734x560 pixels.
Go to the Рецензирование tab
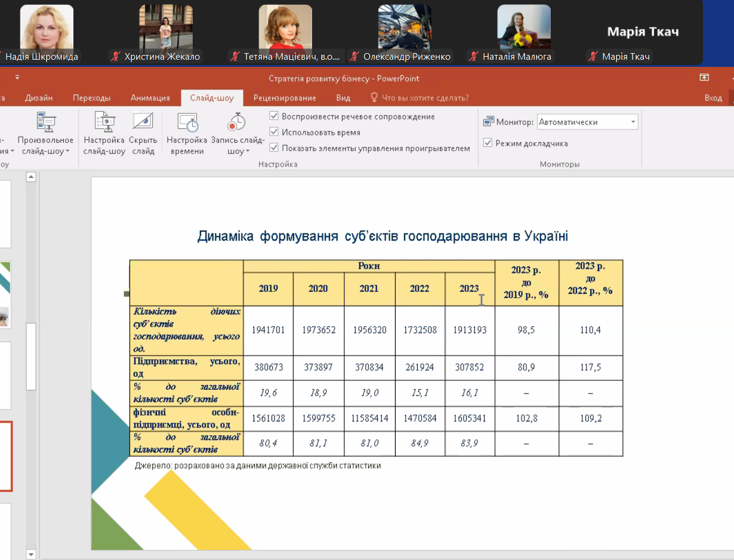285,98
